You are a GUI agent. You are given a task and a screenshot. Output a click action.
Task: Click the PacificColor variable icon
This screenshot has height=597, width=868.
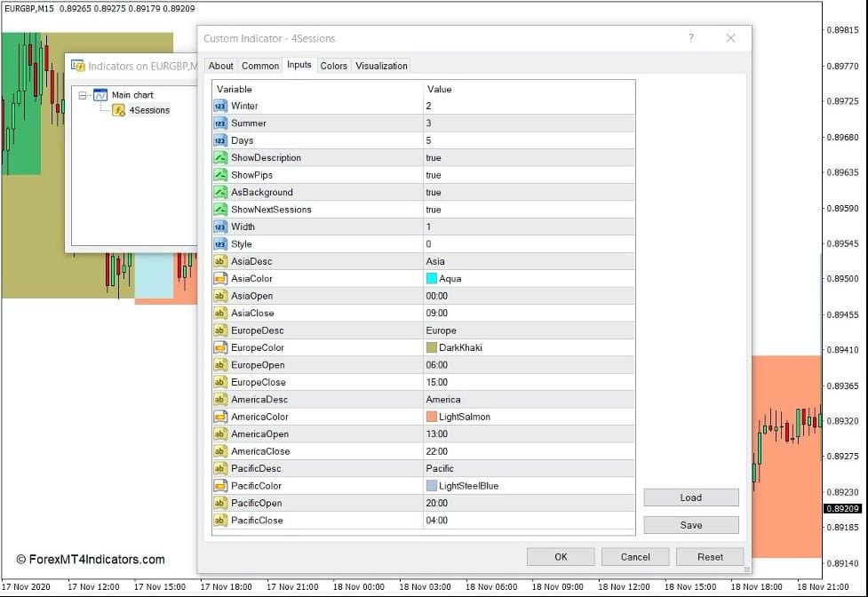pos(220,486)
